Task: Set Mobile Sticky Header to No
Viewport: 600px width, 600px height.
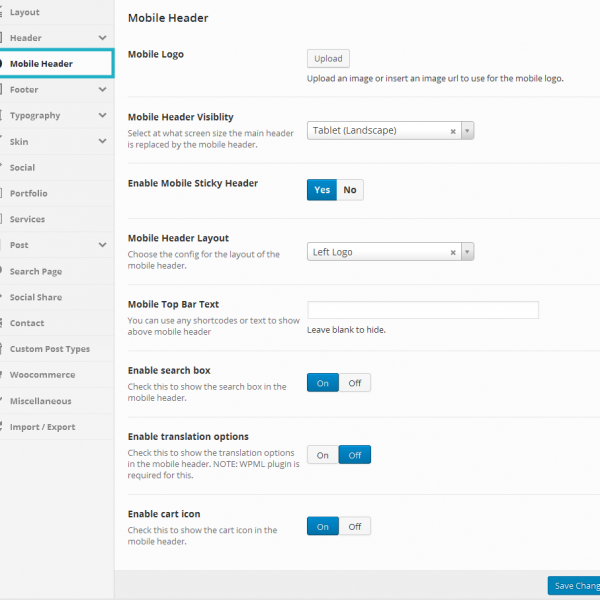Action: click(350, 190)
